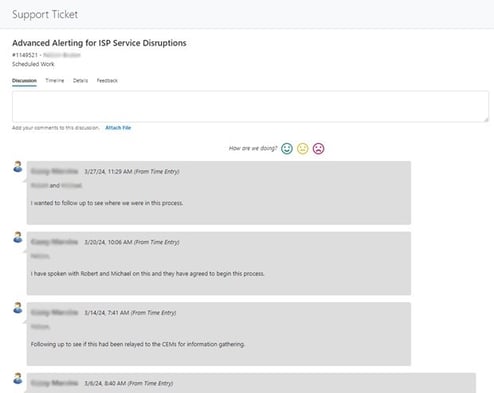Click comment text mentioning Robert and Michael agreed
Viewport: 494px width, 393px height.
(x=147, y=274)
